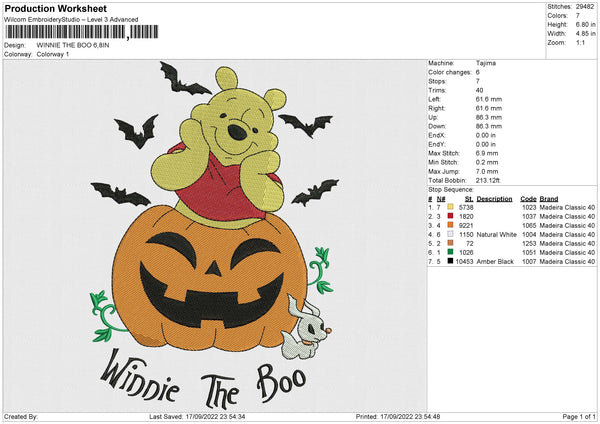Select the Last Saved timestamp '17/09/2022 23:54:34'
The width and height of the screenshot is (600, 424).
(x=215, y=416)
